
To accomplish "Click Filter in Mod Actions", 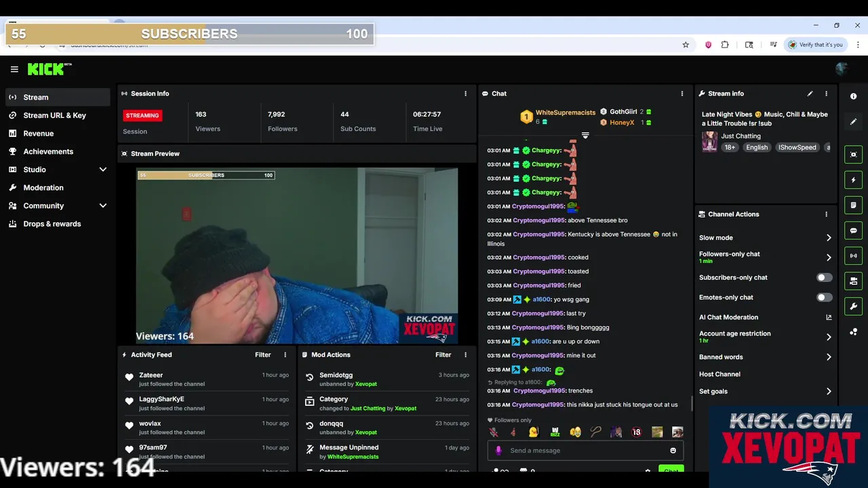I will 443,354.
